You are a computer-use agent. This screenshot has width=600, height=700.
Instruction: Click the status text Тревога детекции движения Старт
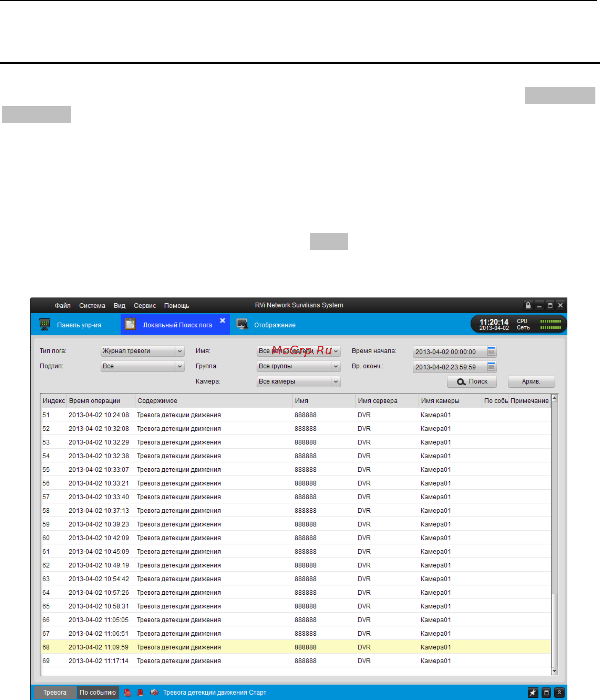coord(215,692)
